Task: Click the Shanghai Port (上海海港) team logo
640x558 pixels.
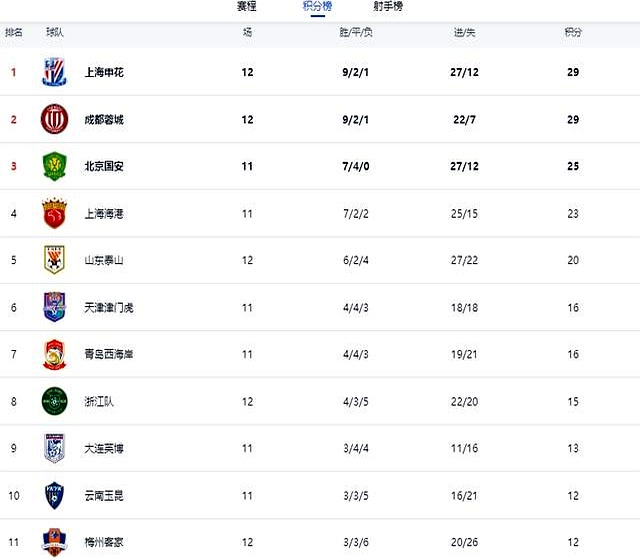Action: tap(53, 213)
